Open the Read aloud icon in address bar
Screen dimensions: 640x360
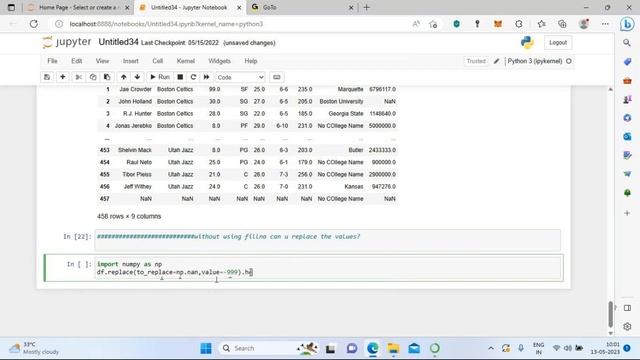point(416,24)
